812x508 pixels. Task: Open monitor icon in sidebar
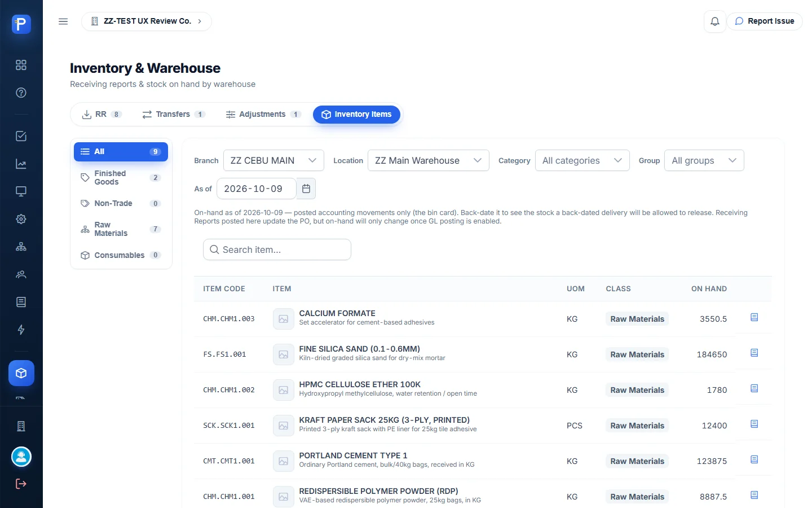(x=21, y=191)
